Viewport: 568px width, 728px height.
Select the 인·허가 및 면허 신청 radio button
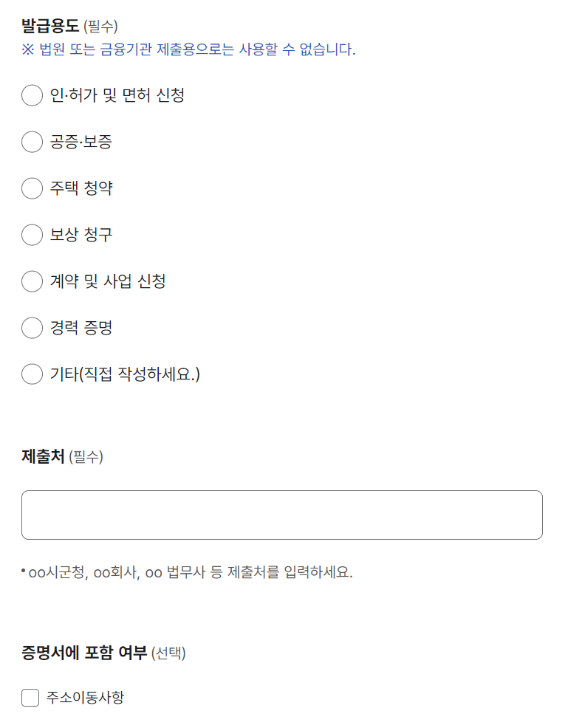point(32,95)
